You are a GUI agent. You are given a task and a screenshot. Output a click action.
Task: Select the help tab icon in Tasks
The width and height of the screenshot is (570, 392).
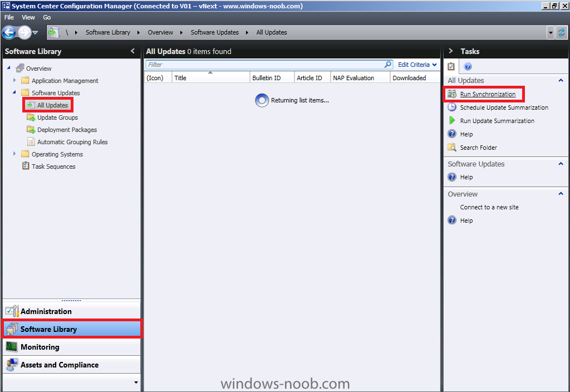[468, 66]
